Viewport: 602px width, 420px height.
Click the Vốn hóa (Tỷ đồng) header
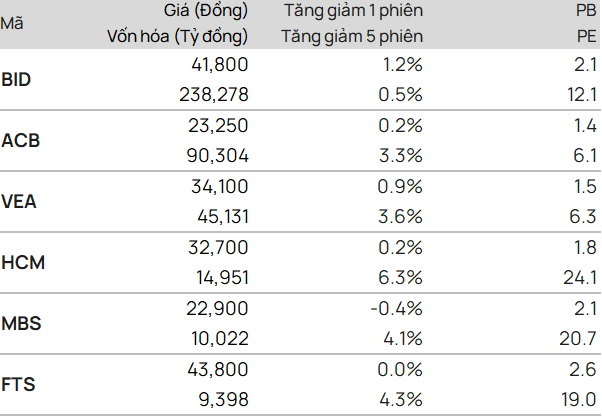click(177, 36)
